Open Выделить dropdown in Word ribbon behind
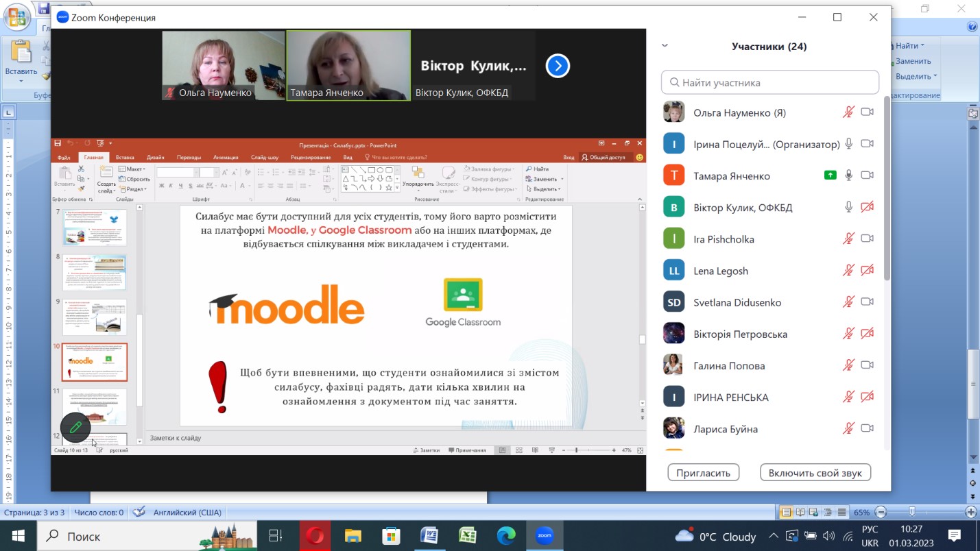 (x=915, y=76)
